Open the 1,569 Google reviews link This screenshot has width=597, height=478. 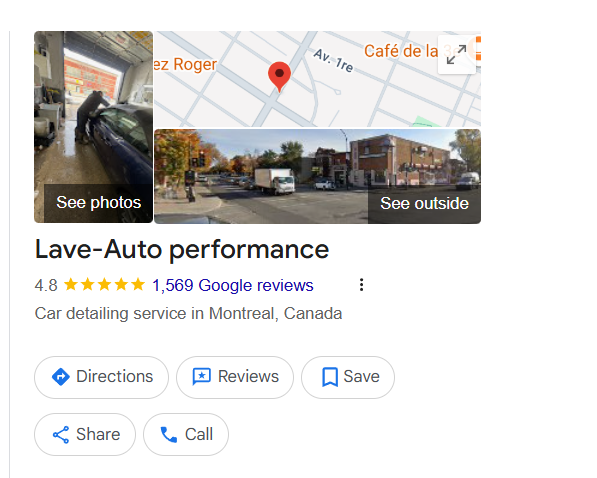click(233, 285)
